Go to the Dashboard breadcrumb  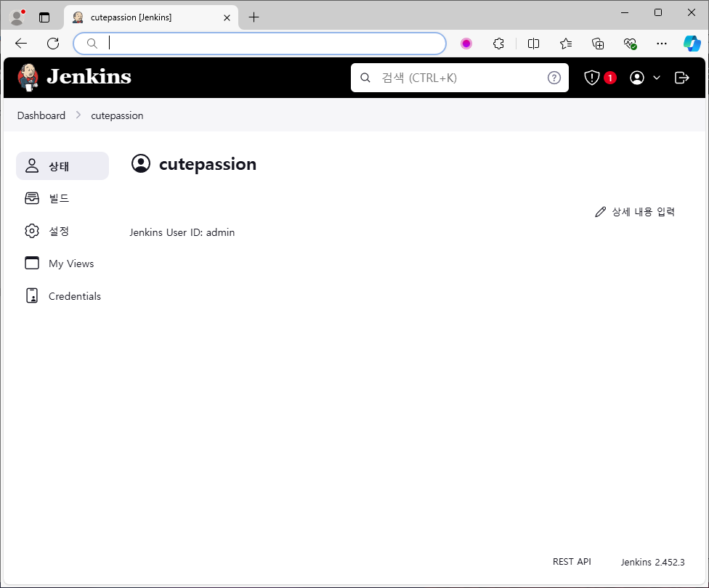(41, 115)
